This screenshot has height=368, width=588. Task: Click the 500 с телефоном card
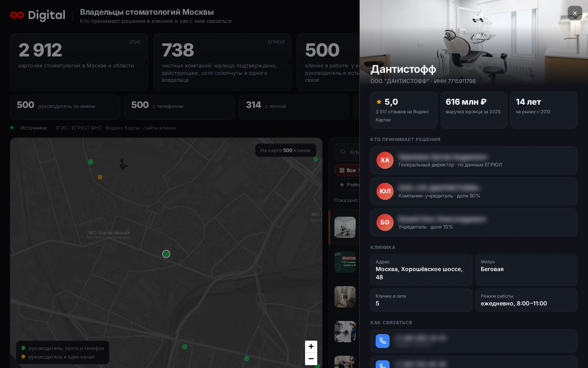click(179, 107)
